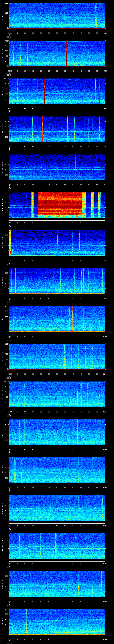Click the double red line near 30 s in the 3:15:00 spectrogram
Screen dimensions: 114x644
pos(56,546)
